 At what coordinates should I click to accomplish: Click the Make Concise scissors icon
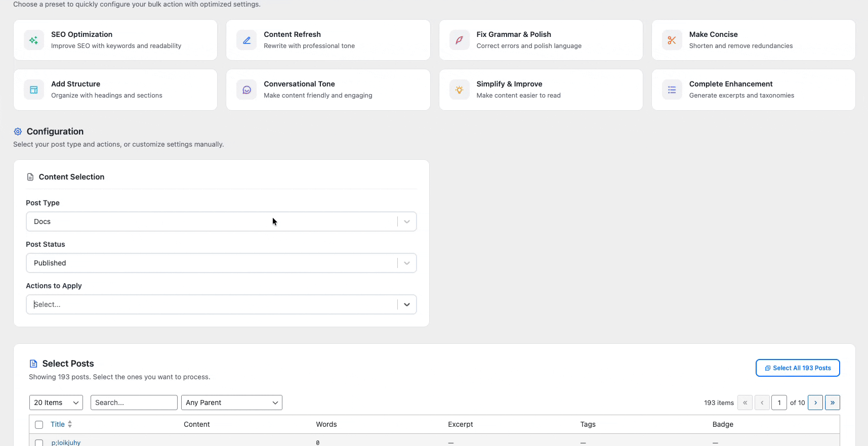point(672,40)
